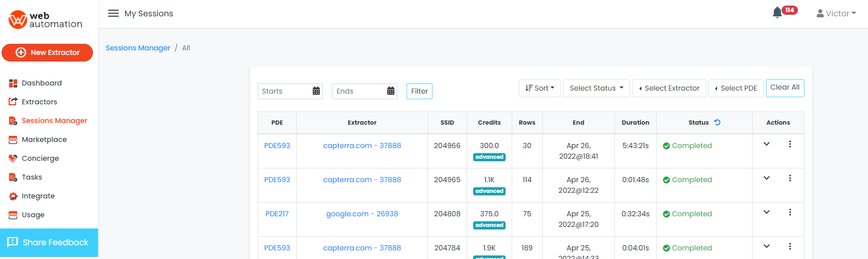Expand row 204808 with the chevron
This screenshot has width=868, height=259.
(766, 212)
